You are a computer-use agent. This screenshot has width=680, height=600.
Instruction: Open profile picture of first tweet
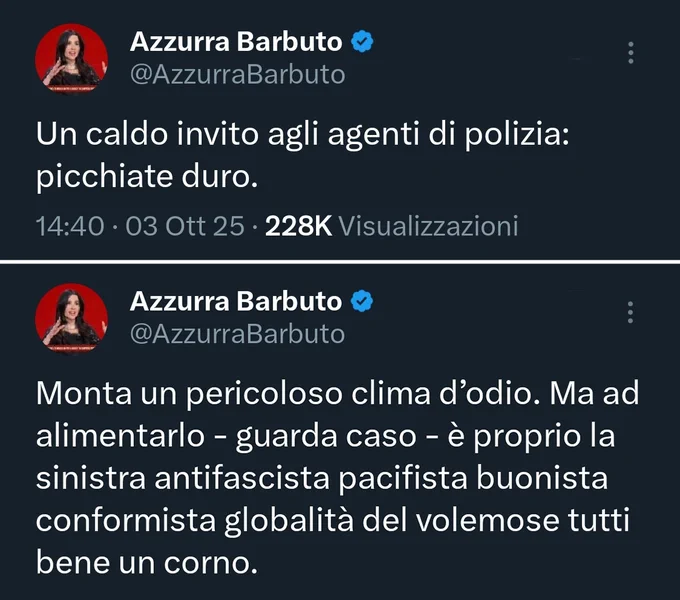click(x=72, y=59)
